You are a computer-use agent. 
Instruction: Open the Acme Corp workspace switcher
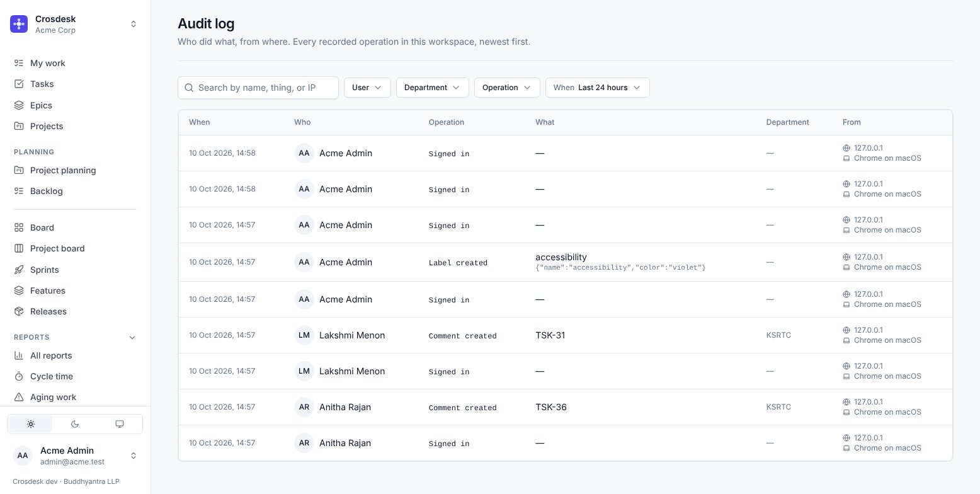75,24
